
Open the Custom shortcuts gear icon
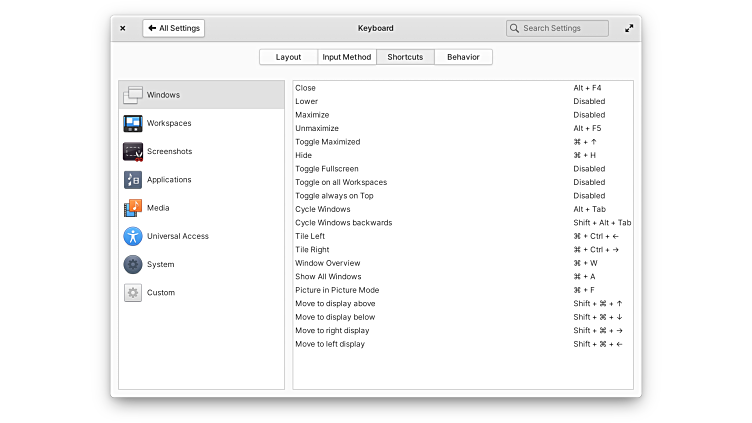(x=133, y=293)
